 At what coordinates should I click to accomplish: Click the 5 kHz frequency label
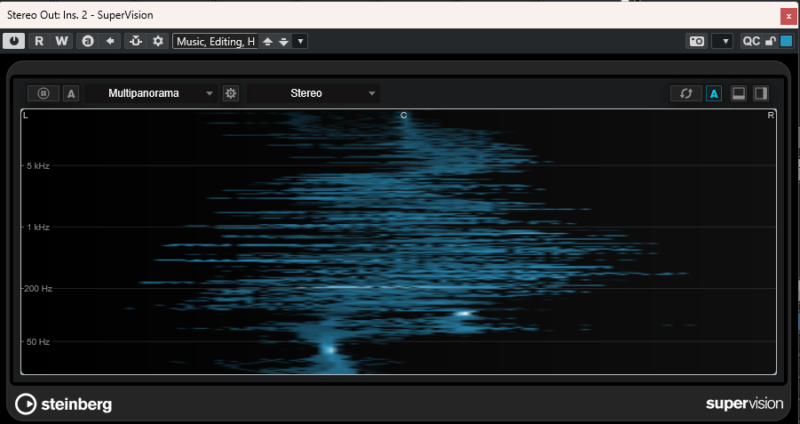pyautogui.click(x=38, y=166)
